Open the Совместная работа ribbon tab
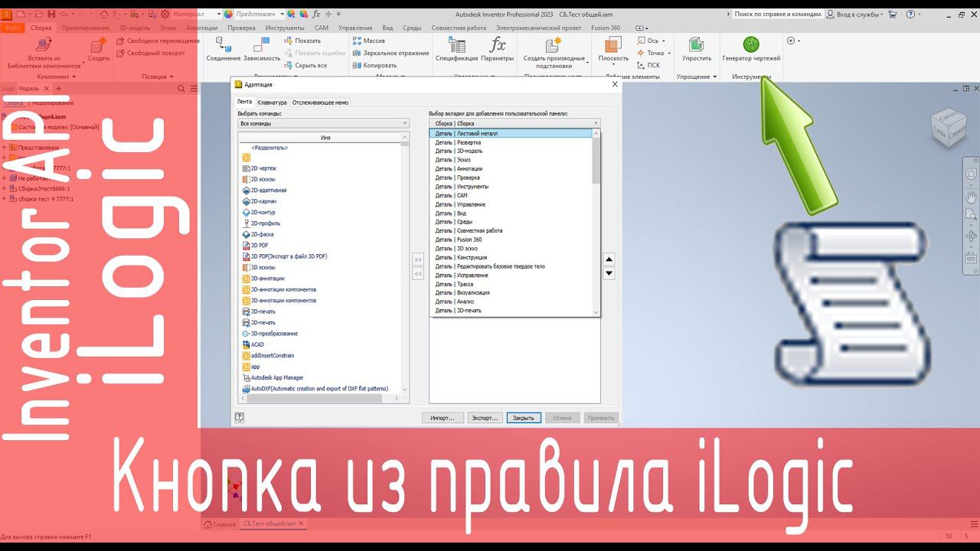The image size is (980, 551). tap(459, 28)
